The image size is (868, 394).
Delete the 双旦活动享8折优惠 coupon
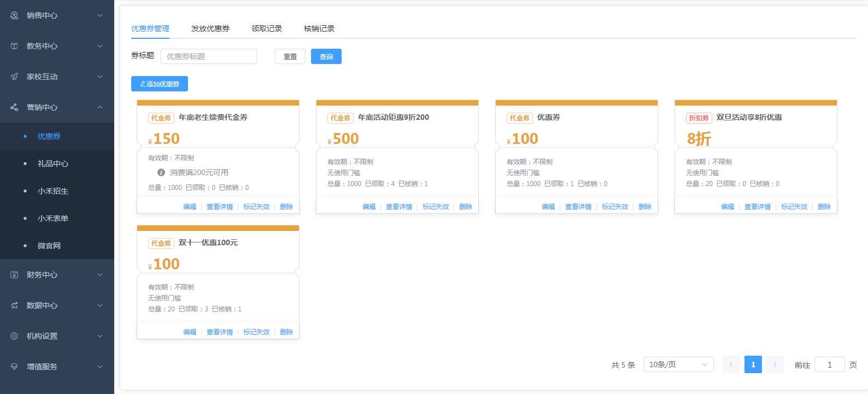824,207
